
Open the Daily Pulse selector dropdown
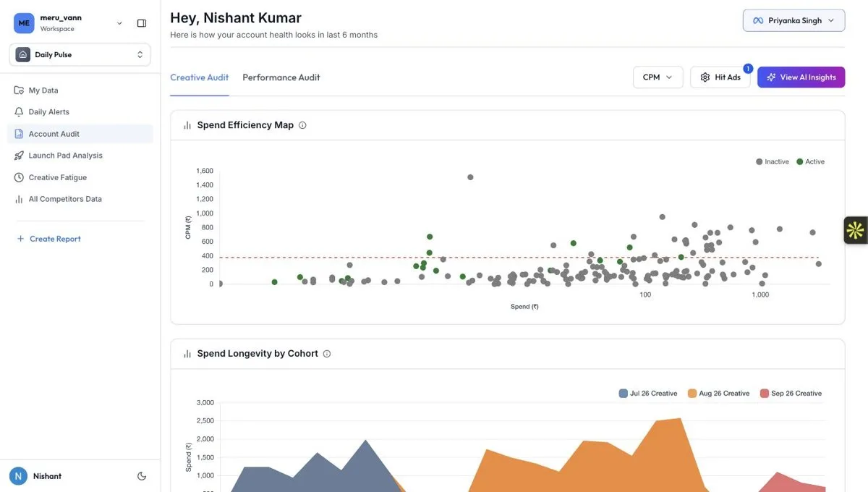80,54
